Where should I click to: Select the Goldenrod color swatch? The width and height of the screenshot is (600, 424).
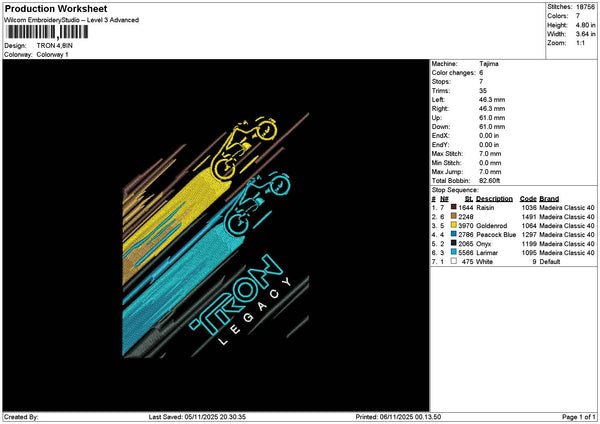453,225
